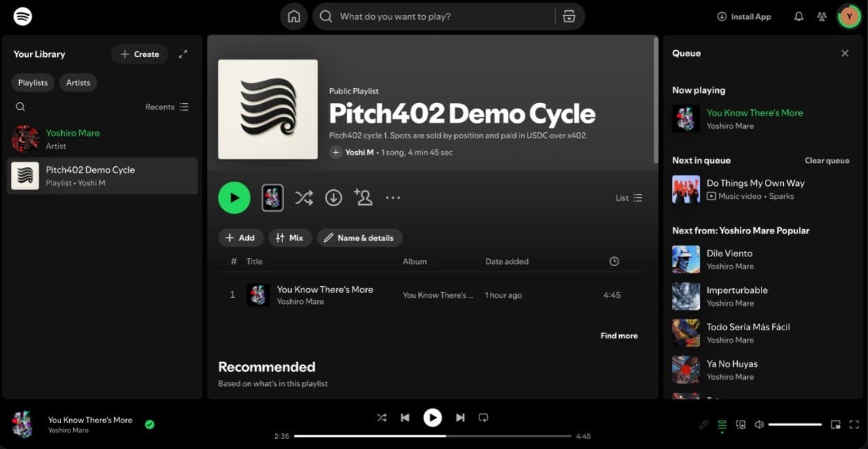Screen dimensions: 868x449
Task: Click album name in track row
Action: (438, 295)
